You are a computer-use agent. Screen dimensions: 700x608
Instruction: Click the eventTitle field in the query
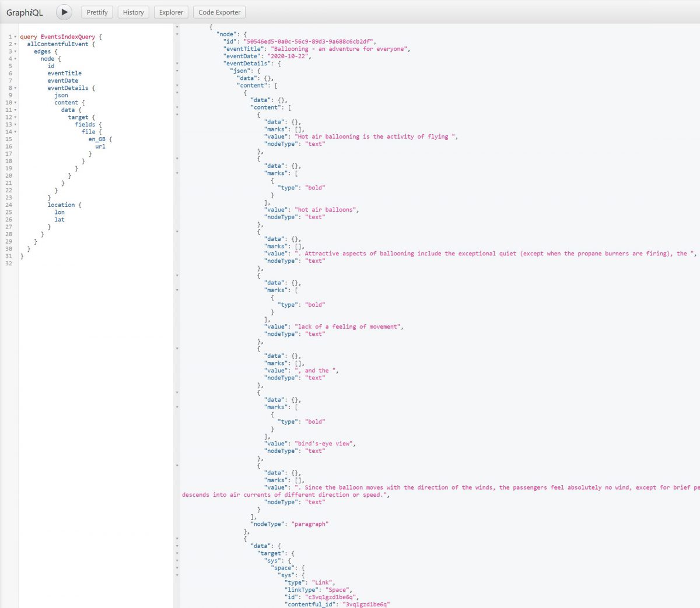coord(64,73)
